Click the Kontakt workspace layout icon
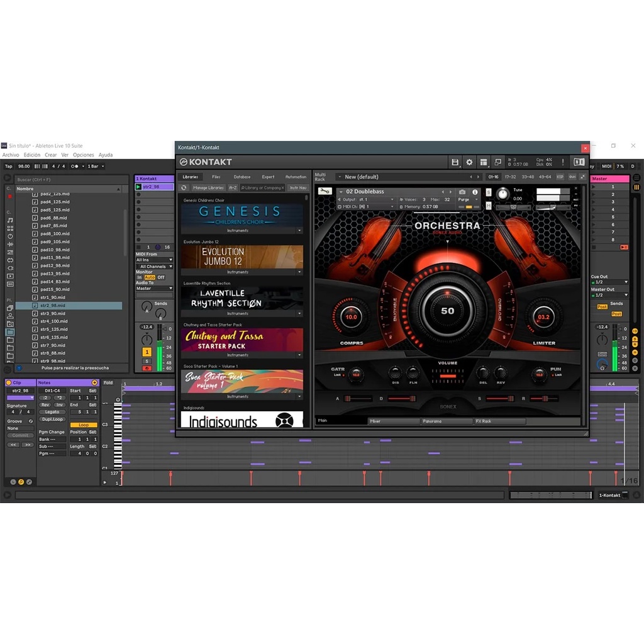Viewport: 644px width, 644px height. point(484,162)
